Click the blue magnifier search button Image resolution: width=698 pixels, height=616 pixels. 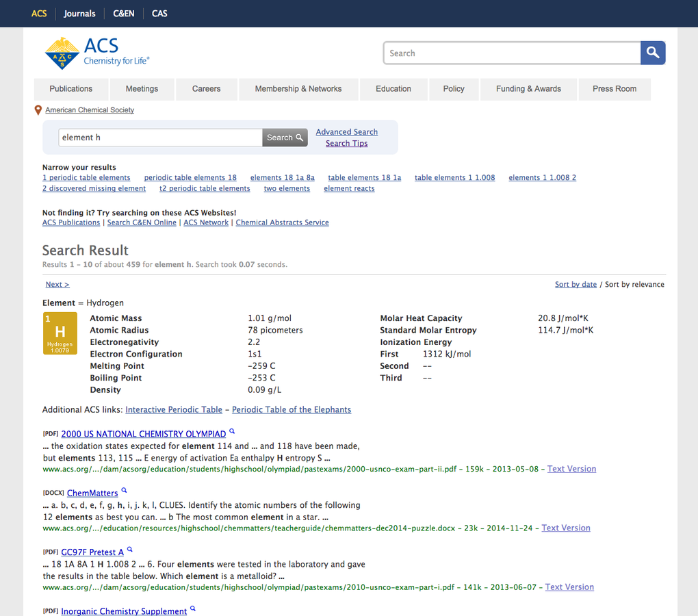pyautogui.click(x=653, y=53)
